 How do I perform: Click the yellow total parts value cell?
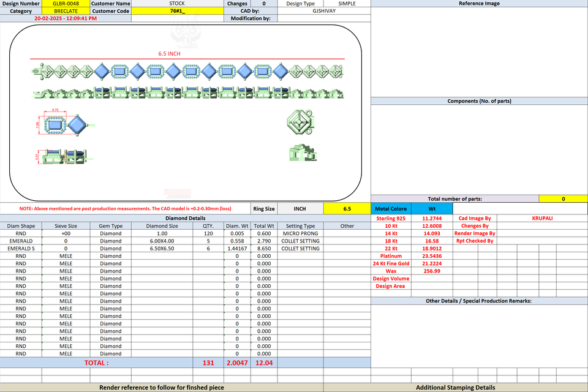click(563, 199)
